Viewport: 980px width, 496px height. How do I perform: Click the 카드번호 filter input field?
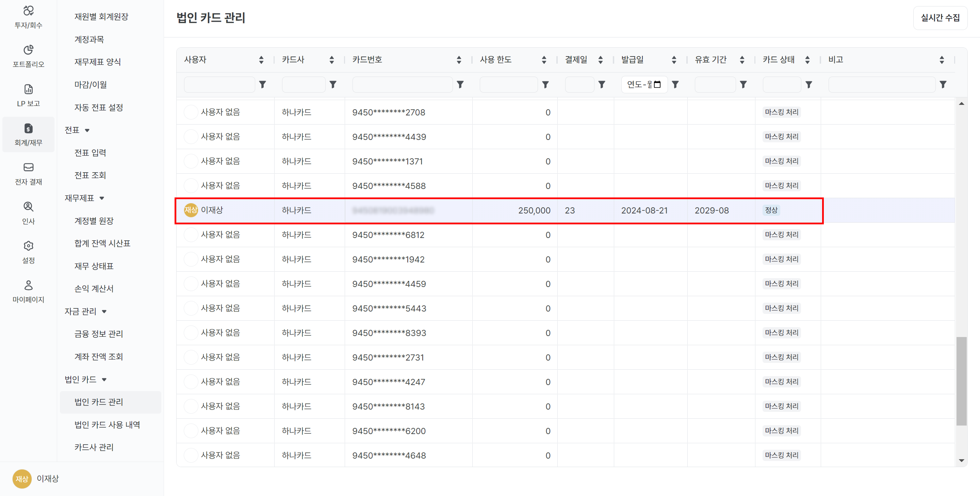(x=403, y=84)
